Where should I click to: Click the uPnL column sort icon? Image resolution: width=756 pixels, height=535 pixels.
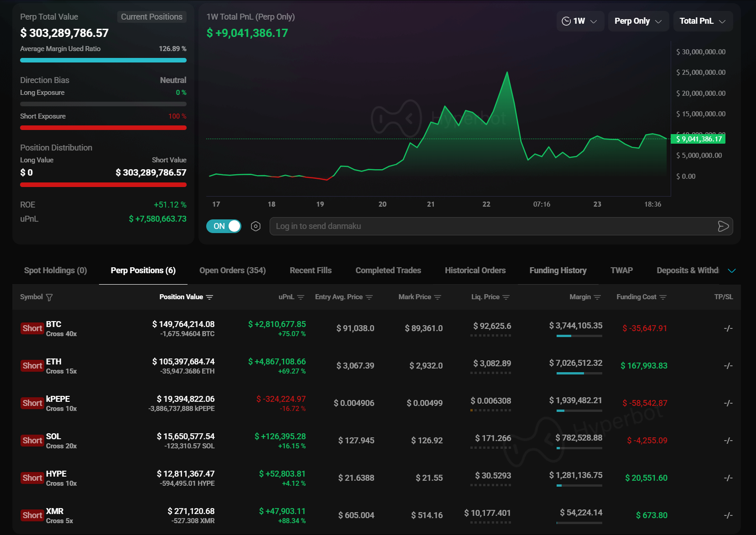[301, 297]
